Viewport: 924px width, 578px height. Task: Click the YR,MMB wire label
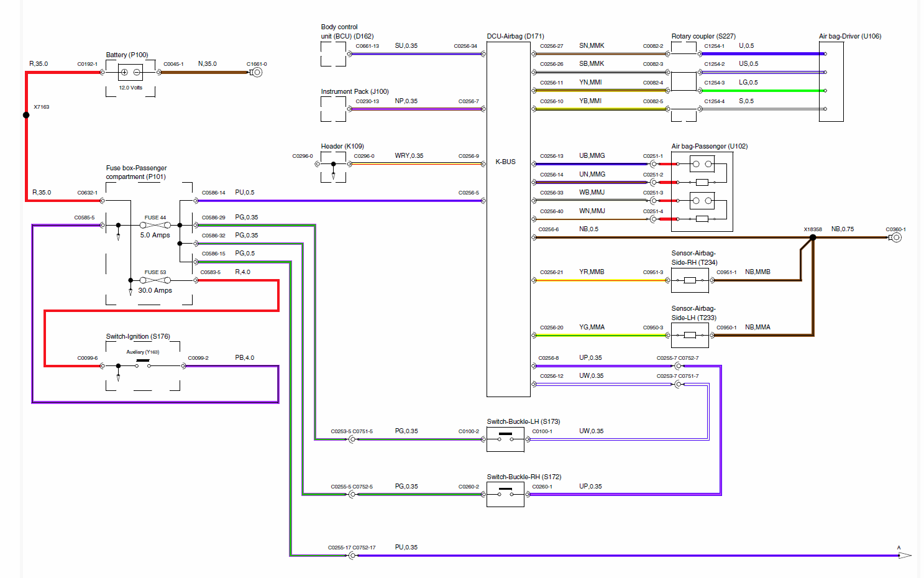point(592,272)
